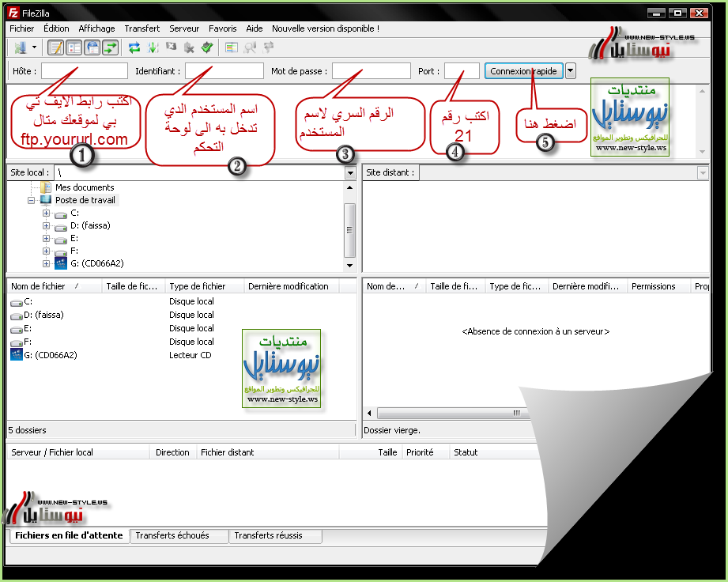Select E: in local file list
Image resolution: width=728 pixels, height=582 pixels.
pyautogui.click(x=28, y=328)
